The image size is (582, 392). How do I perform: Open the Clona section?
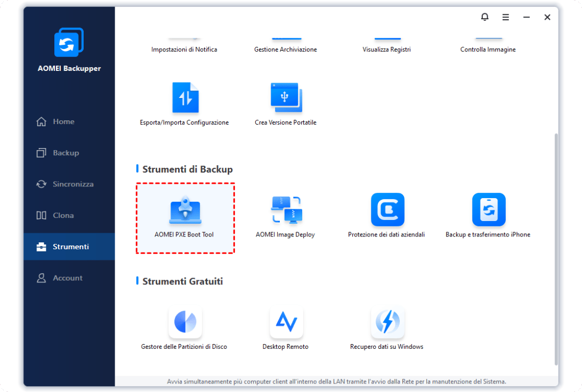click(x=69, y=215)
